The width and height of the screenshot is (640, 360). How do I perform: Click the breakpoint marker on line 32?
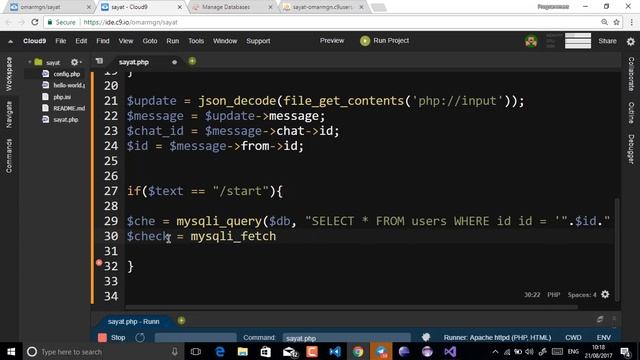click(x=99, y=263)
